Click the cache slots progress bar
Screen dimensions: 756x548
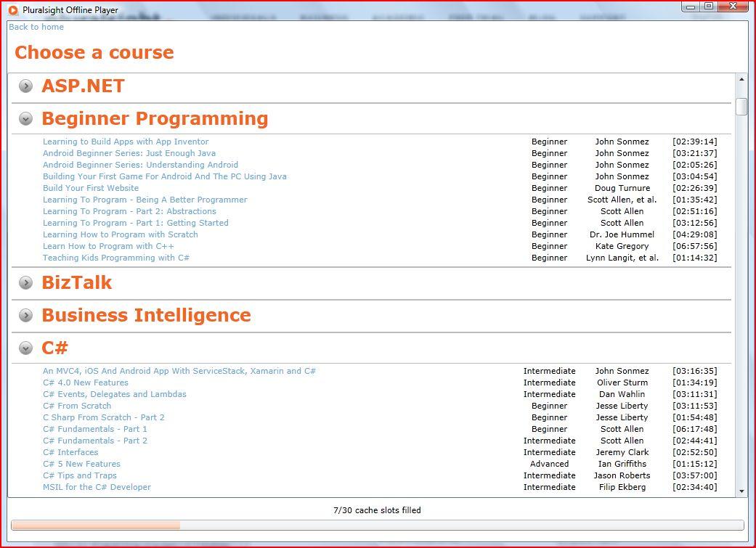click(377, 525)
